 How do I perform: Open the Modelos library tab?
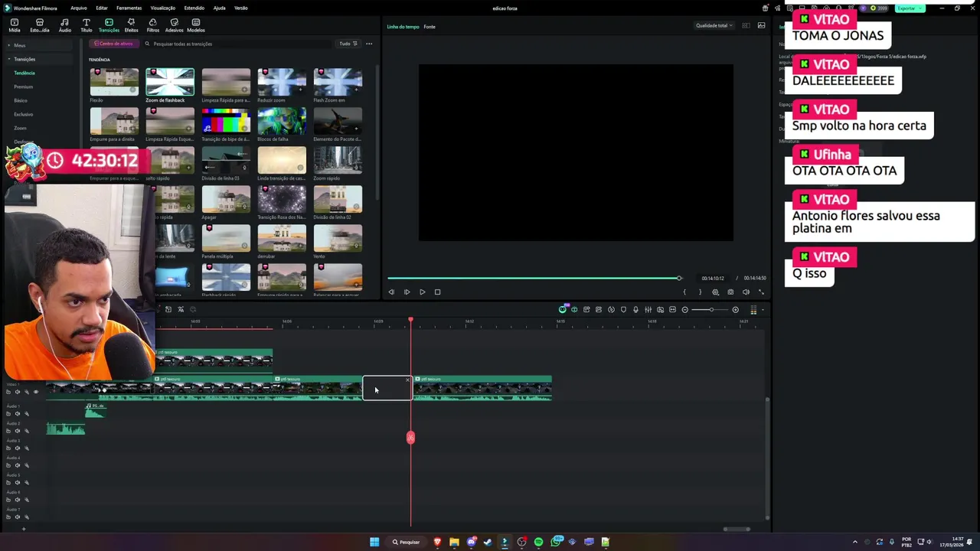coord(196,25)
